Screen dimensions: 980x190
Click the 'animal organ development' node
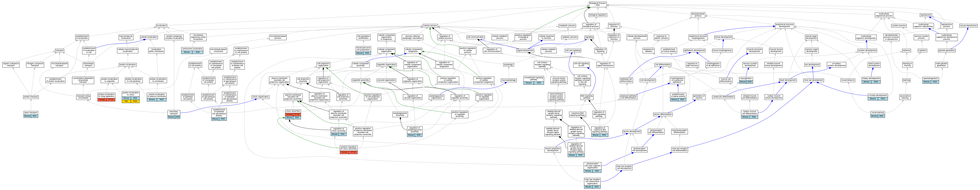pyautogui.click(x=811, y=37)
